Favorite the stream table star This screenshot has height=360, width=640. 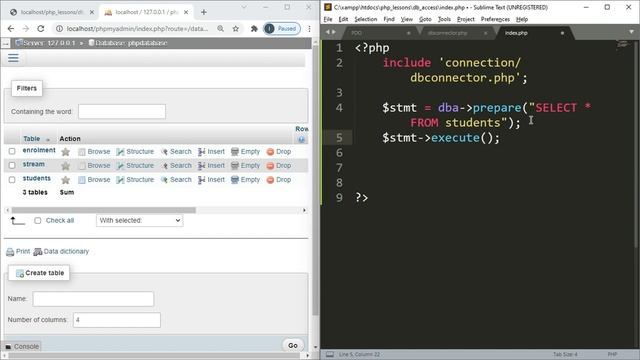coord(65,166)
